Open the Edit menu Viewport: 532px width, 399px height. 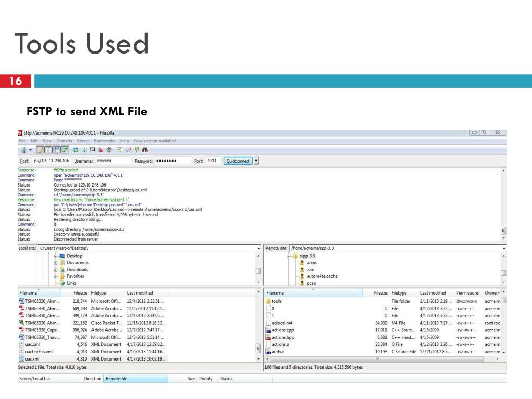click(34, 141)
